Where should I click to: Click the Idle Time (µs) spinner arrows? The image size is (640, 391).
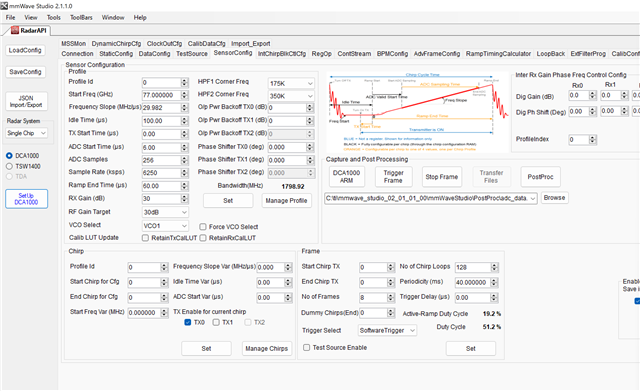[x=184, y=121]
